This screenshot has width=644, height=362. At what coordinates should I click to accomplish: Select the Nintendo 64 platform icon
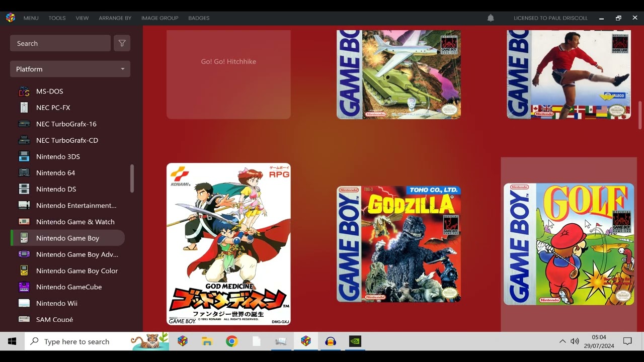pos(24,172)
